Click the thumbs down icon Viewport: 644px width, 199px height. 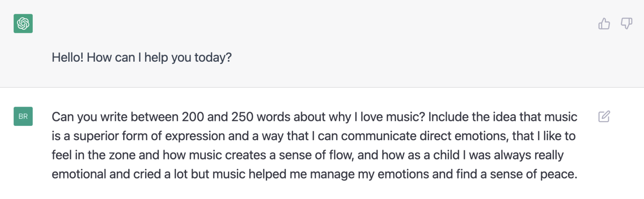626,24
